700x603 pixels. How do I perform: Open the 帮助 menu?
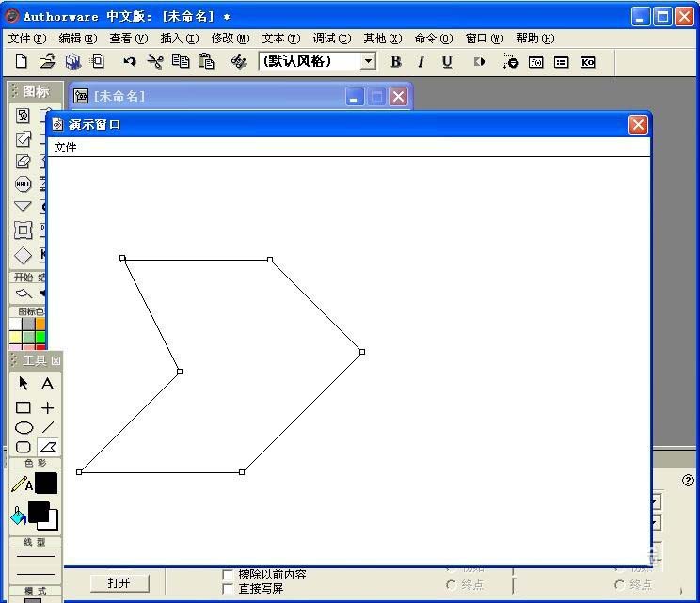(x=535, y=39)
